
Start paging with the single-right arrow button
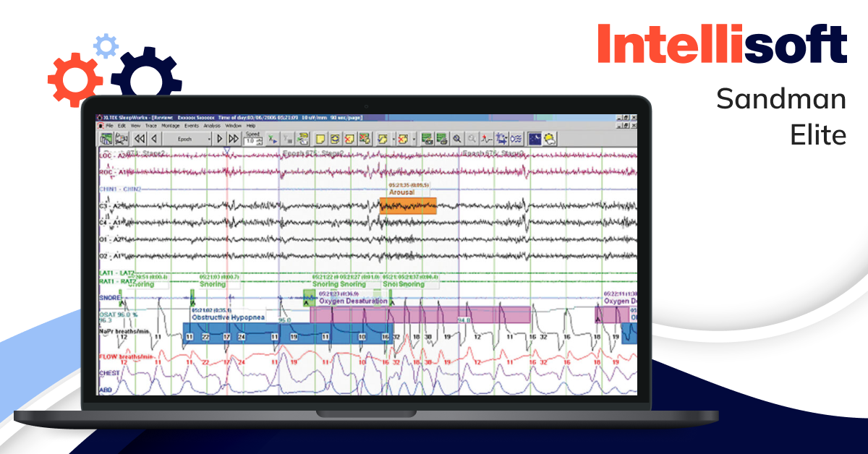point(220,138)
